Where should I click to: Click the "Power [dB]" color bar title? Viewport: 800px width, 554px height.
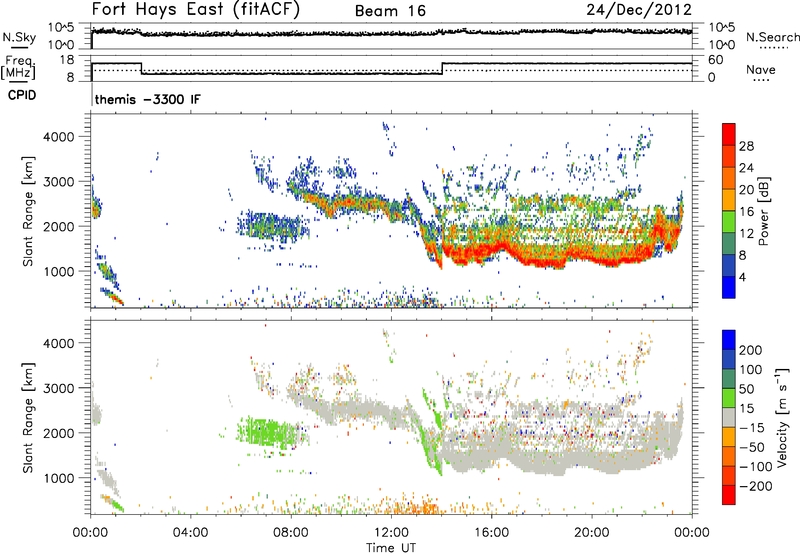(x=763, y=212)
